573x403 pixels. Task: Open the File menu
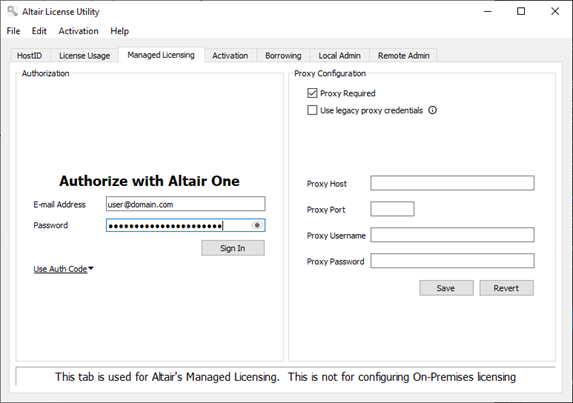(13, 31)
